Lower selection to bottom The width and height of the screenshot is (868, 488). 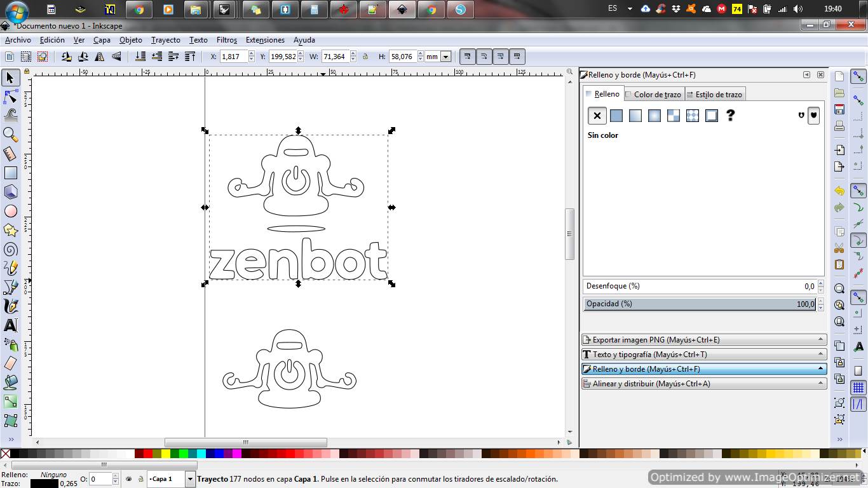coord(140,57)
